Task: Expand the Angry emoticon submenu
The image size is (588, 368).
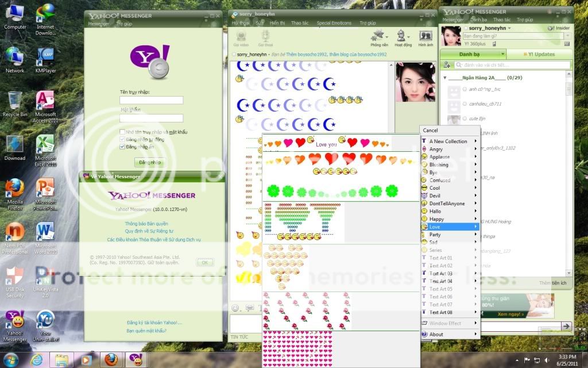Action: point(450,149)
